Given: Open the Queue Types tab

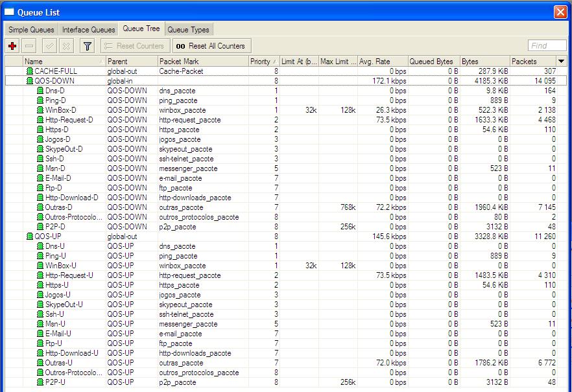Looking at the screenshot, I should coord(188,30).
